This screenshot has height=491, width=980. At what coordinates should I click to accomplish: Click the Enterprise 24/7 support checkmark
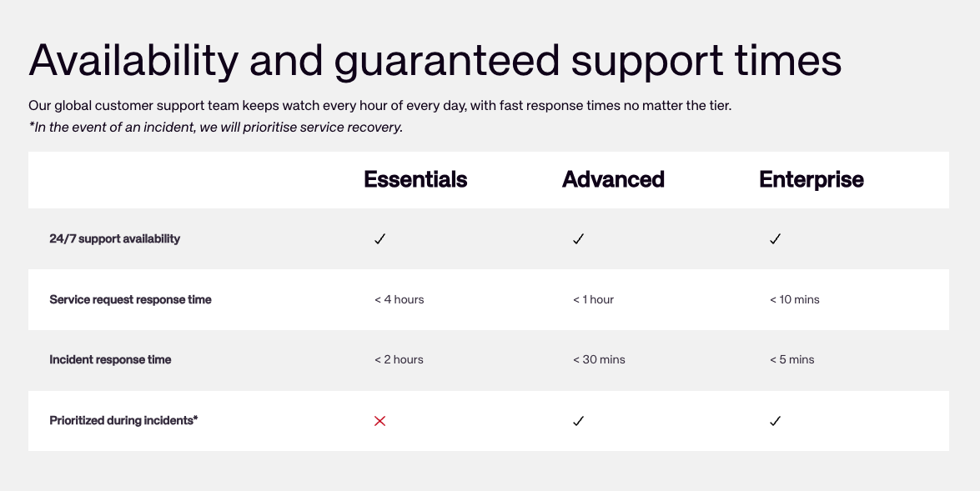point(775,239)
